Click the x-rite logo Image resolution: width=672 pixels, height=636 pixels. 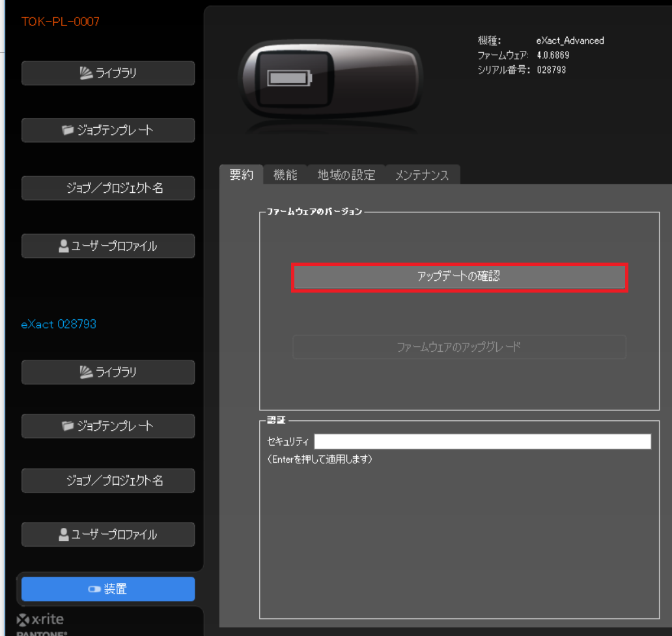click(x=40, y=619)
